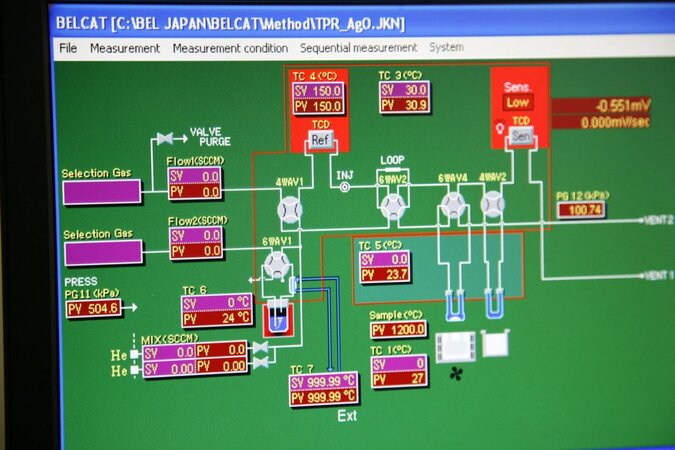Open the second Selection Gas box

coord(102,252)
